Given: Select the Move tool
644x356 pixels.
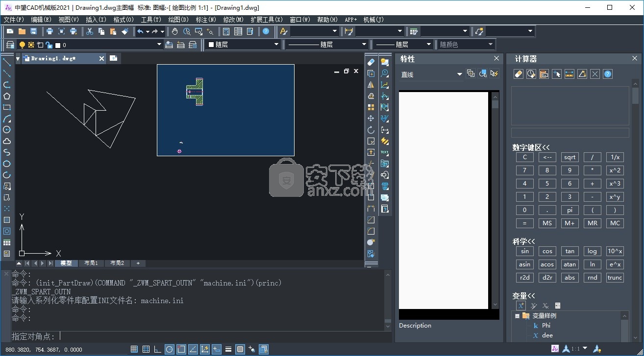Looking at the screenshot, I should point(371,119).
